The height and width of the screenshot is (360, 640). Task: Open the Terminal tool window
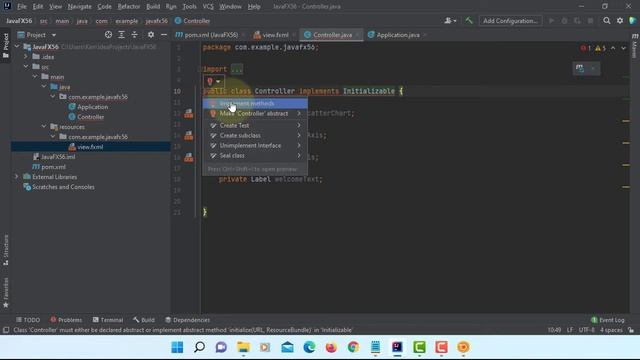pyautogui.click(x=108, y=320)
